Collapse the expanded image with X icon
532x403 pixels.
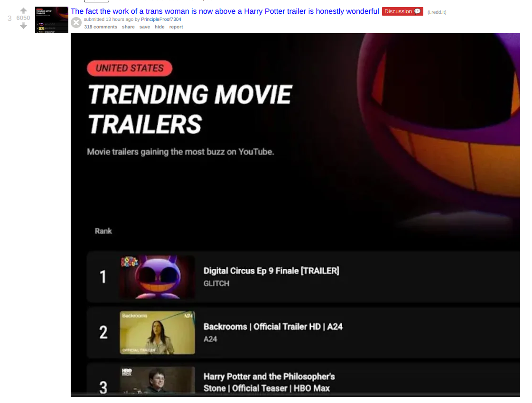[76, 23]
